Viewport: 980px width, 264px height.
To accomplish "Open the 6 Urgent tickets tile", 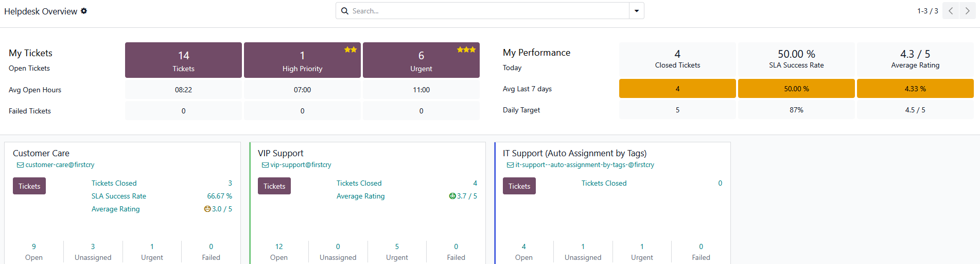I will [421, 60].
